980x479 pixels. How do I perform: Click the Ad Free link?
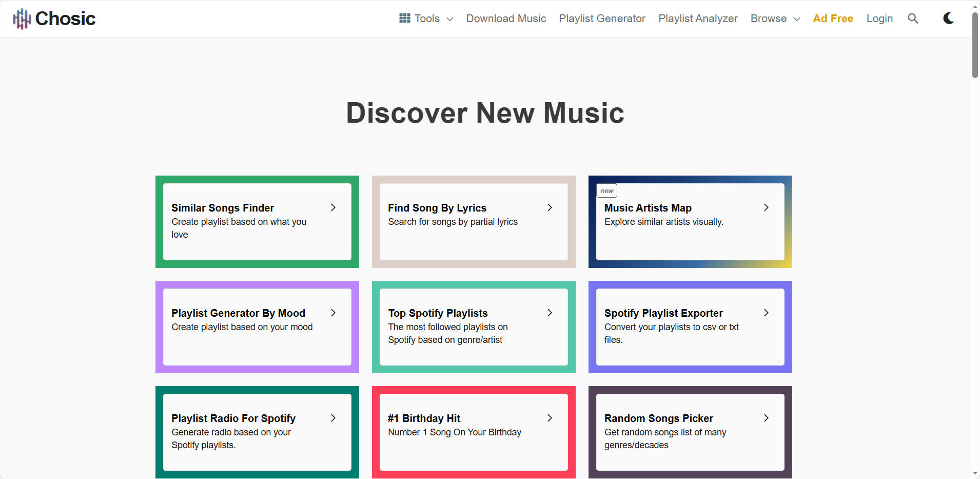[833, 18]
